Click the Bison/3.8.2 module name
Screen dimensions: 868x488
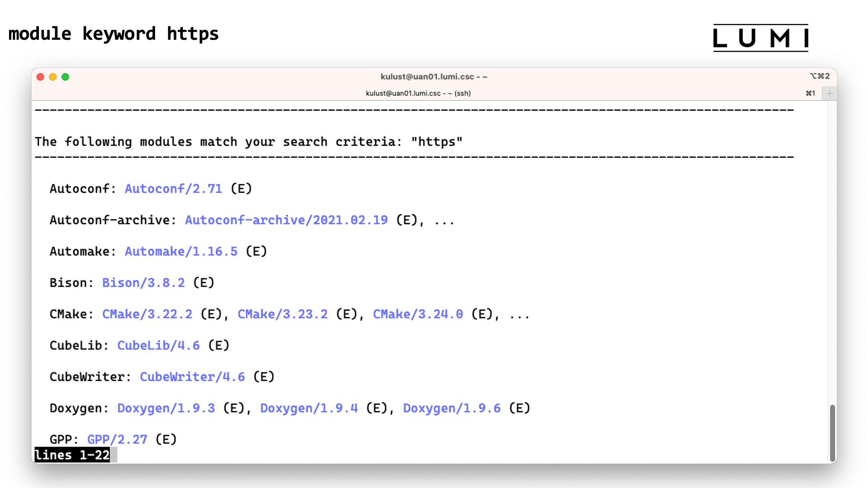143,283
